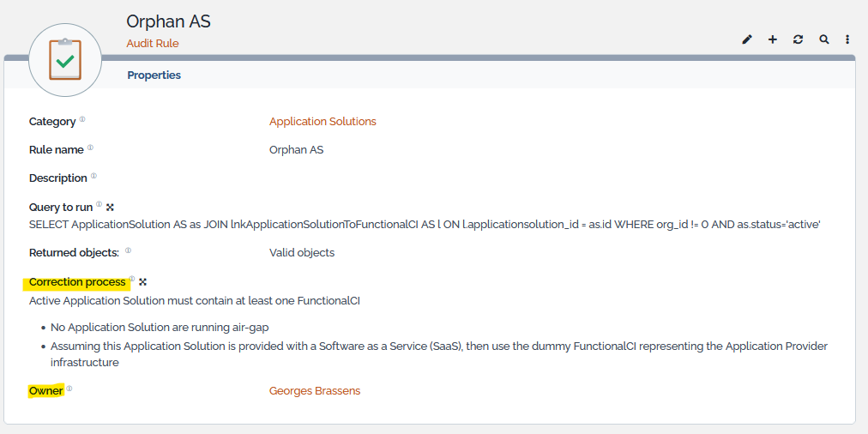Click the Returned objects label
868x434 pixels.
[74, 253]
